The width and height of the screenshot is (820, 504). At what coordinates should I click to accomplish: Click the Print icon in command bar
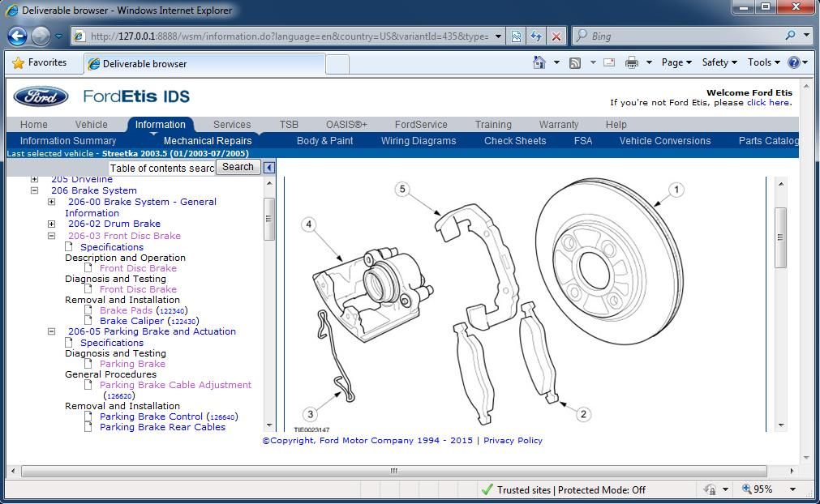pos(632,62)
